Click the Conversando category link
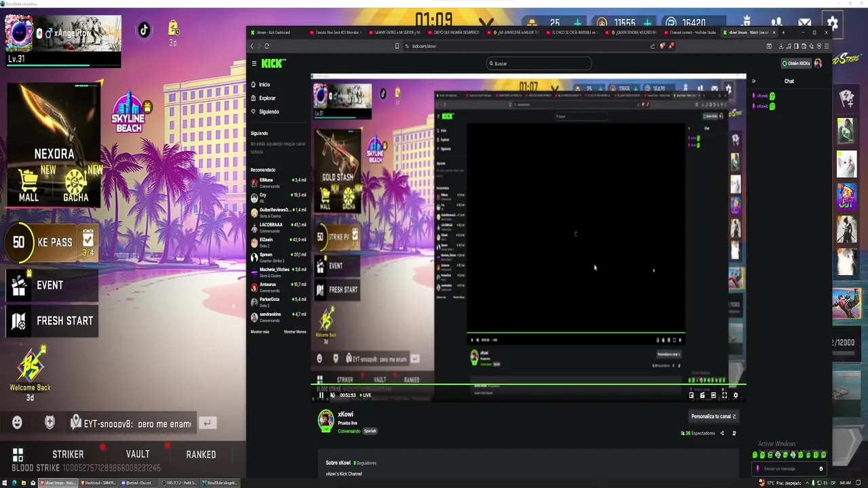This screenshot has width=868, height=488. point(349,431)
